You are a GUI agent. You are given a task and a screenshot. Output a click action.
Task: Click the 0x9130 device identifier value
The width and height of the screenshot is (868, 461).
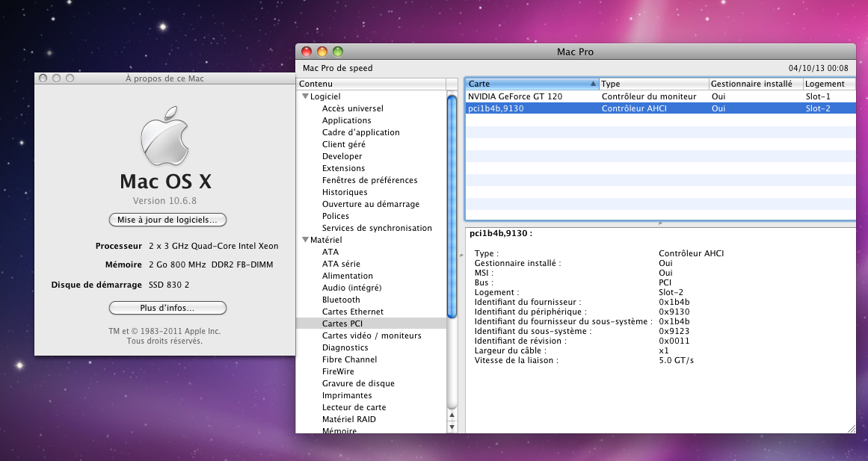674,312
